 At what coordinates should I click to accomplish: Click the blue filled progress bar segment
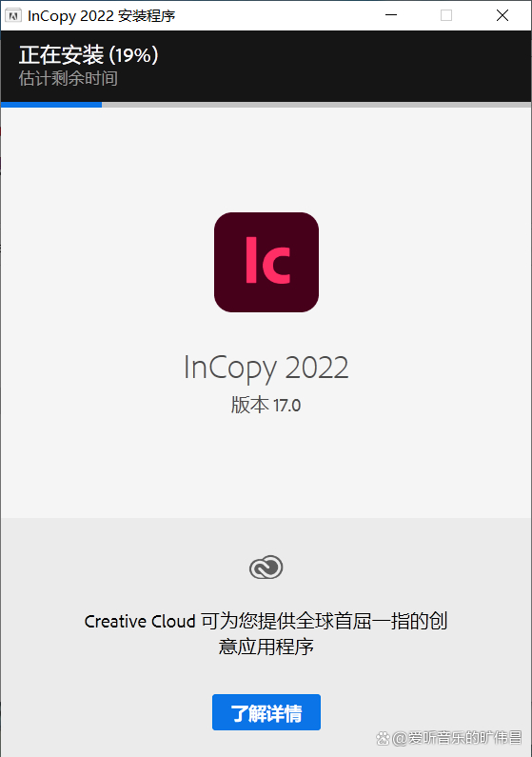point(51,105)
